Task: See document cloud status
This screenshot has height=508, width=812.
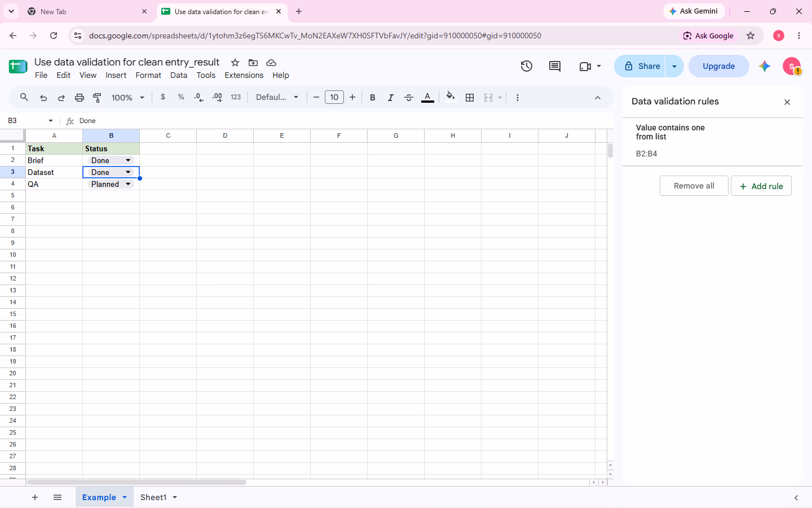Action: [271, 63]
